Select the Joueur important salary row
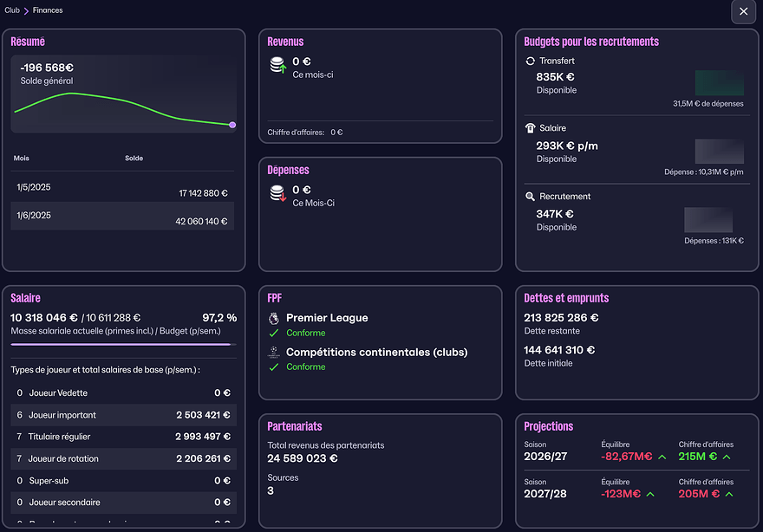Viewport: 763px width, 532px height. [122, 415]
